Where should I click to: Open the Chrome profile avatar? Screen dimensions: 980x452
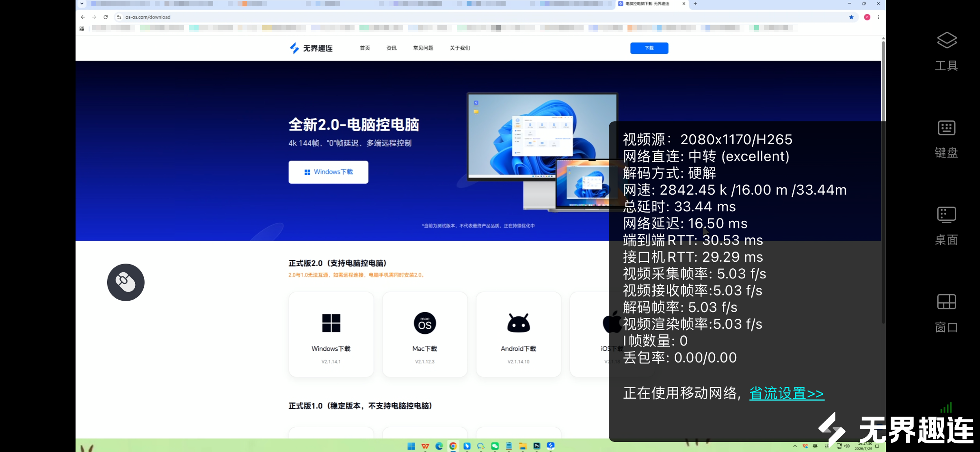pyautogui.click(x=867, y=17)
